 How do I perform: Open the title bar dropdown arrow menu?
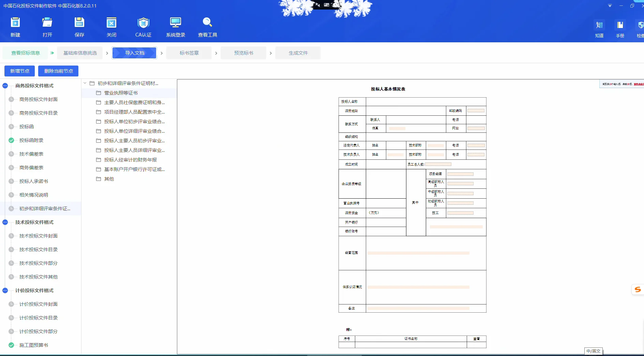tap(610, 6)
